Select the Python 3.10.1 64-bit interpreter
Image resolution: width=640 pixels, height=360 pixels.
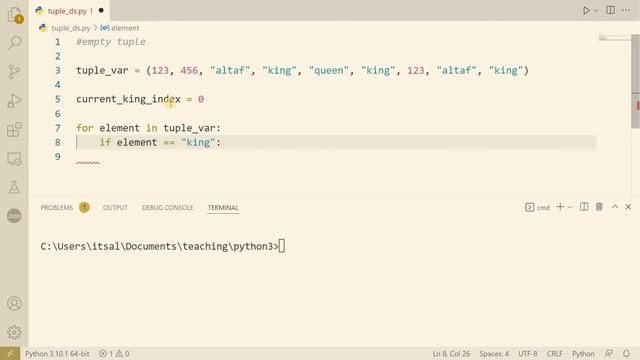tap(57, 353)
